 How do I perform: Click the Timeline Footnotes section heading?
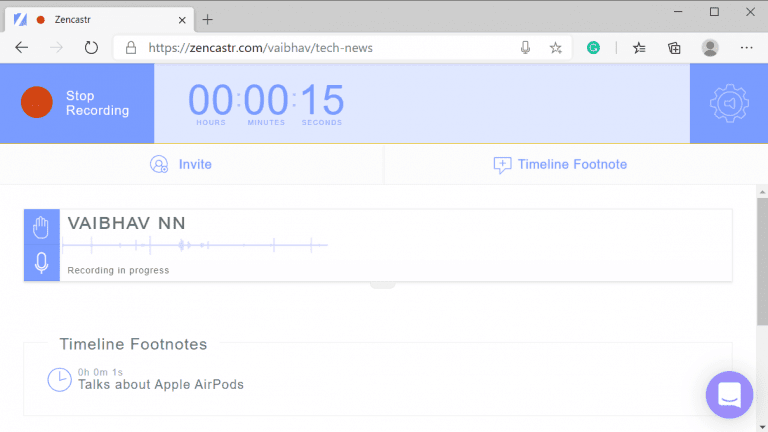[x=133, y=344]
